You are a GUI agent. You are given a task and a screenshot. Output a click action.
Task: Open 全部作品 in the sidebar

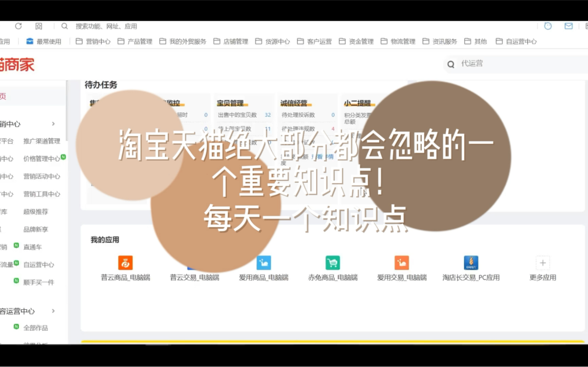[x=36, y=328]
